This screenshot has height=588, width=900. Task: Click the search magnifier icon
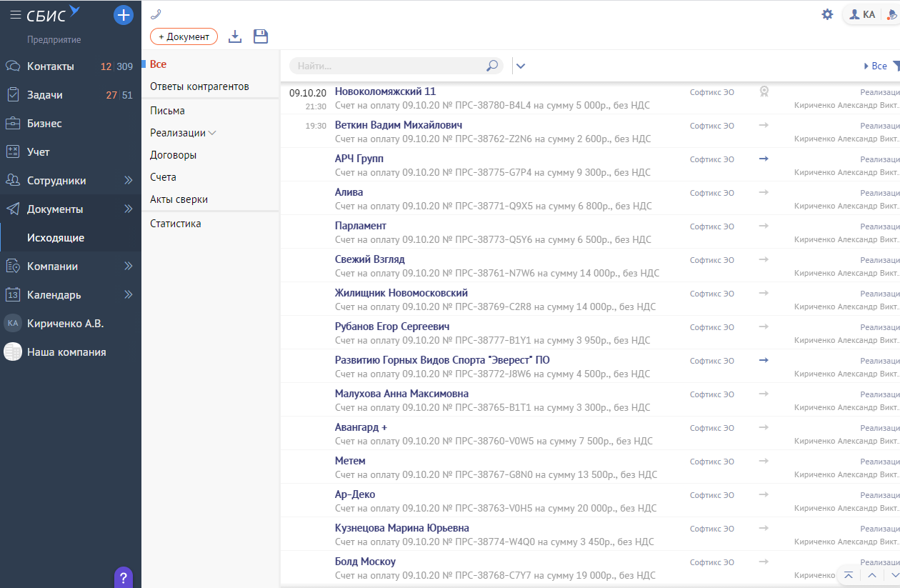(492, 66)
